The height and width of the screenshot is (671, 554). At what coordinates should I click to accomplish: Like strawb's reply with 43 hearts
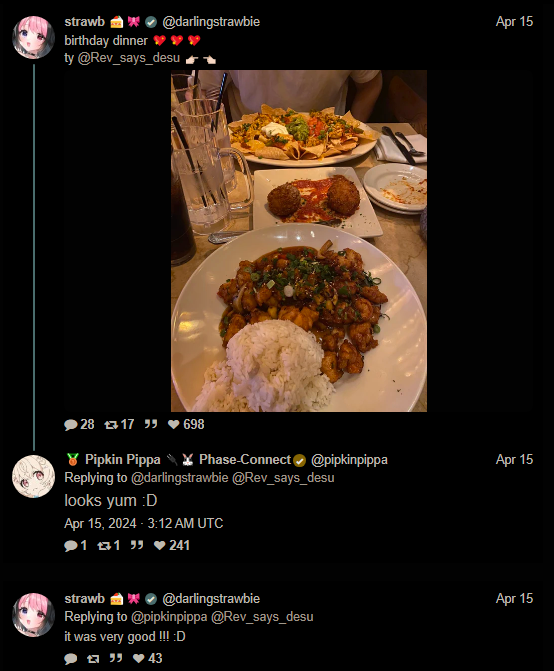pos(139,658)
